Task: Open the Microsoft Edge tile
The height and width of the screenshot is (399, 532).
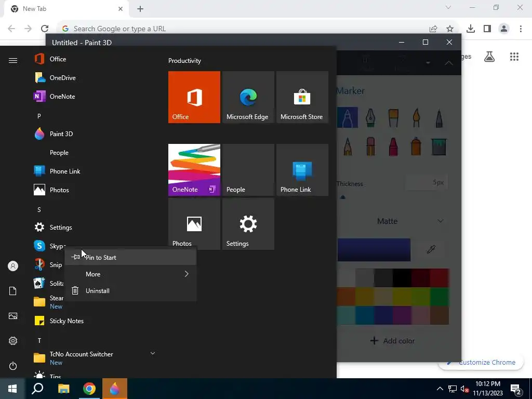Action: pyautogui.click(x=248, y=97)
